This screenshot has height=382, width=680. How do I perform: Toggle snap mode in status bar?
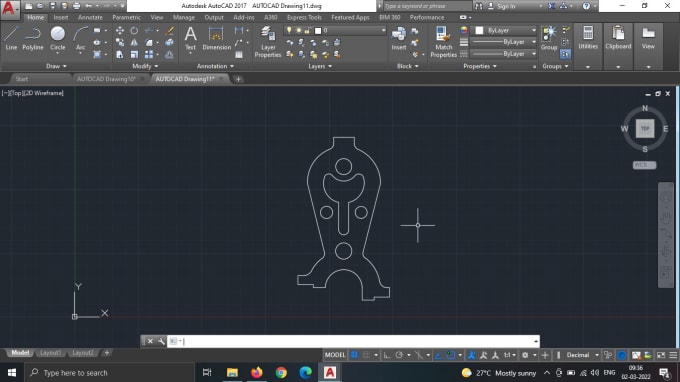tap(366, 355)
